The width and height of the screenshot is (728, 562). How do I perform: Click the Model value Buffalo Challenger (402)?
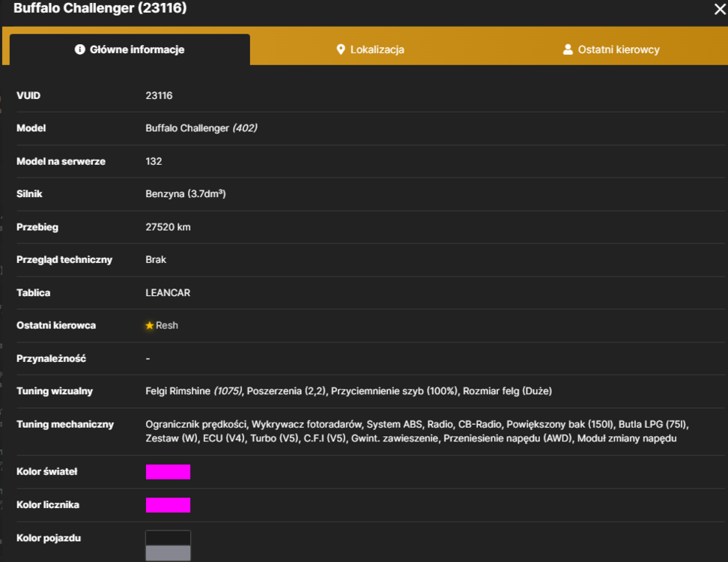pyautogui.click(x=201, y=128)
